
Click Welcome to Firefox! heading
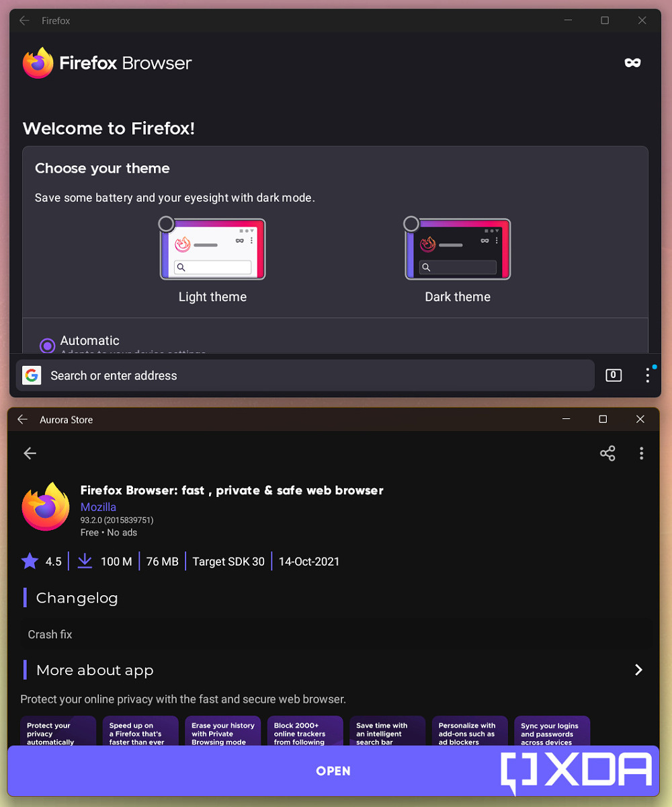pyautogui.click(x=109, y=128)
